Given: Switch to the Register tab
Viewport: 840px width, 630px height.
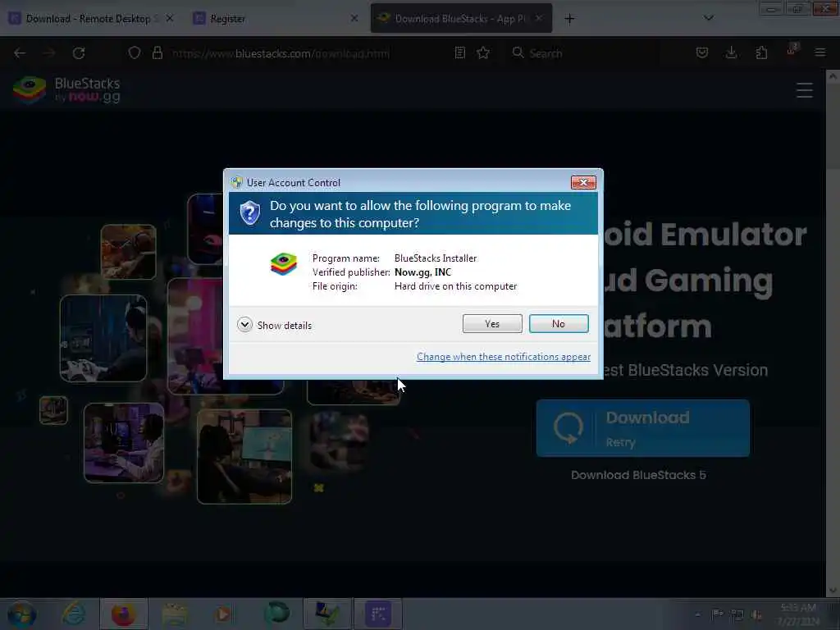Looking at the screenshot, I should coord(273,19).
